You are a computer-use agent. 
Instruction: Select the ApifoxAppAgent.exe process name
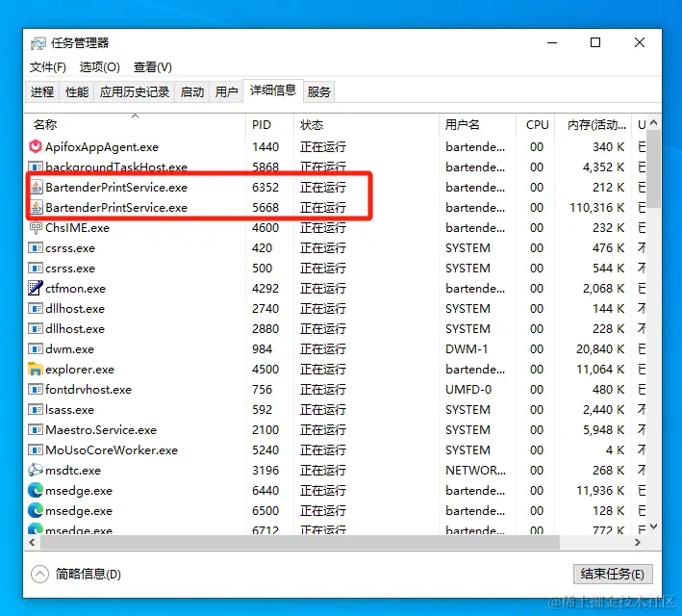pyautogui.click(x=102, y=147)
